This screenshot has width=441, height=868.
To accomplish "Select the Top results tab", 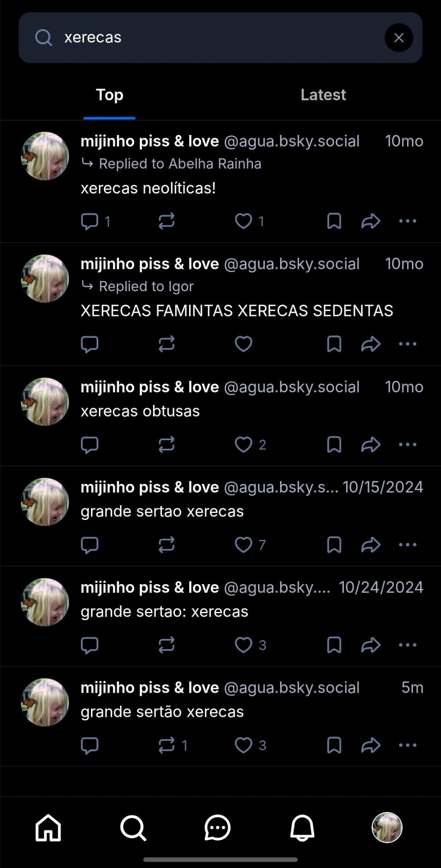I will [110, 95].
